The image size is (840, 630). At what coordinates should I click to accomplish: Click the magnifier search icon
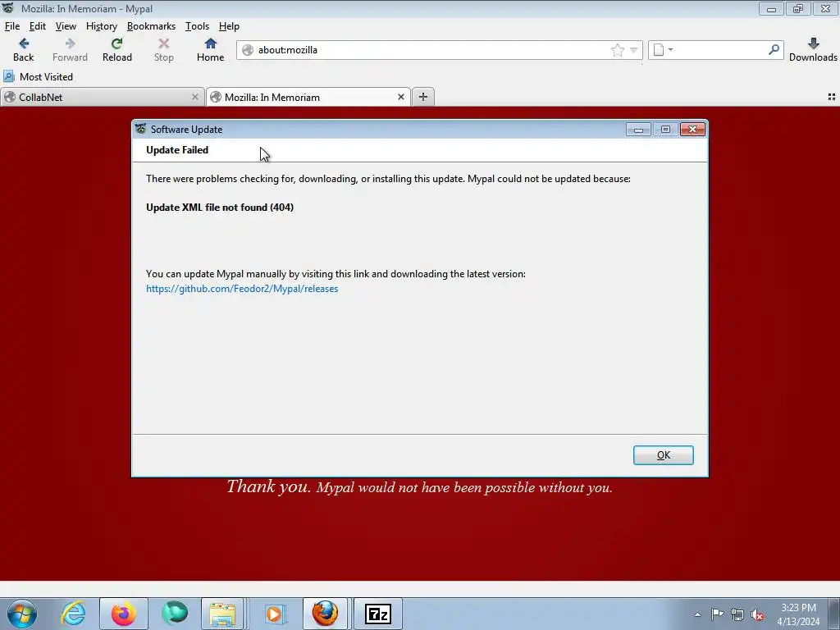tap(774, 49)
